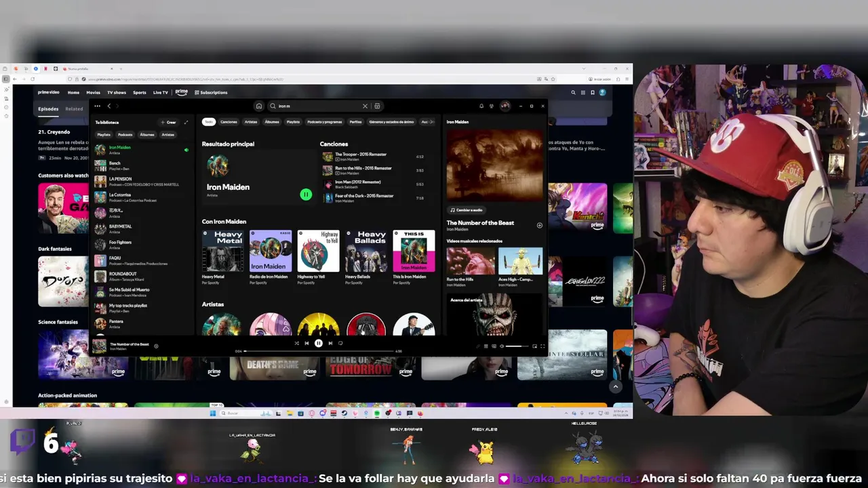Open the Spotify three-dot menu
The image size is (868, 488).
(97, 106)
